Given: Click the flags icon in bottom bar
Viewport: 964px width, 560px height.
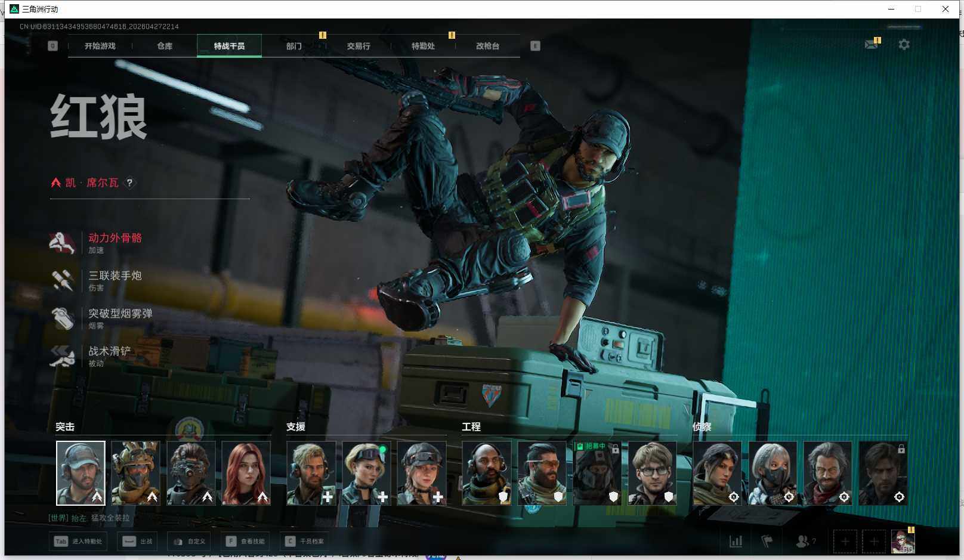Looking at the screenshot, I should coord(767,542).
